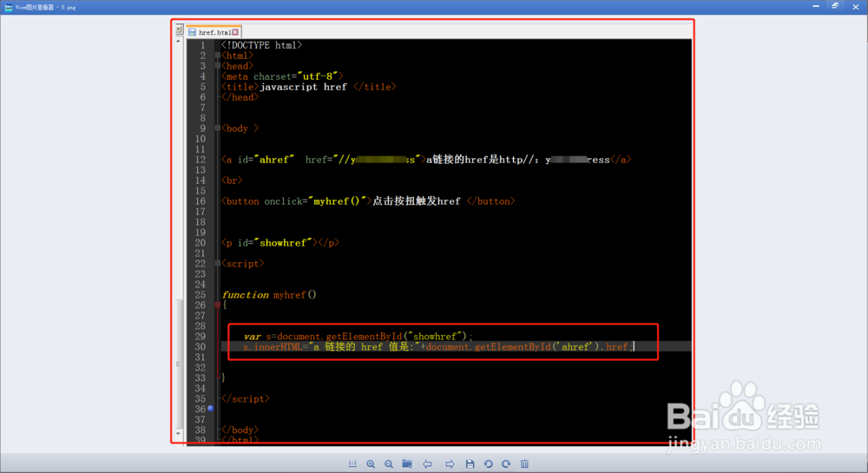Click the '<!DOCTYPE html>' line of code
868x473 pixels.
coord(261,45)
